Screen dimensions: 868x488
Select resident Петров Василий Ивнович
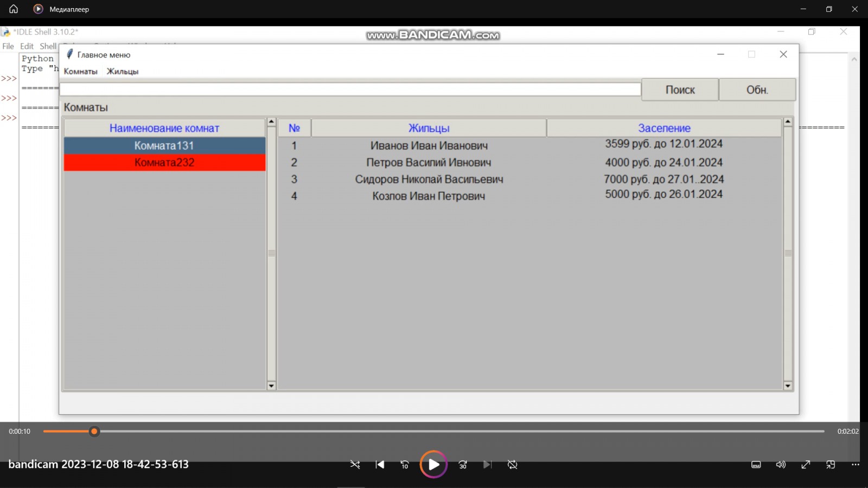coord(429,162)
